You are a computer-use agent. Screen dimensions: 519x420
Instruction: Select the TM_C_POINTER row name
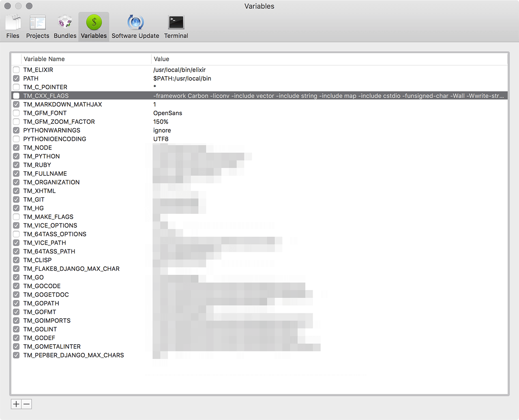[45, 87]
